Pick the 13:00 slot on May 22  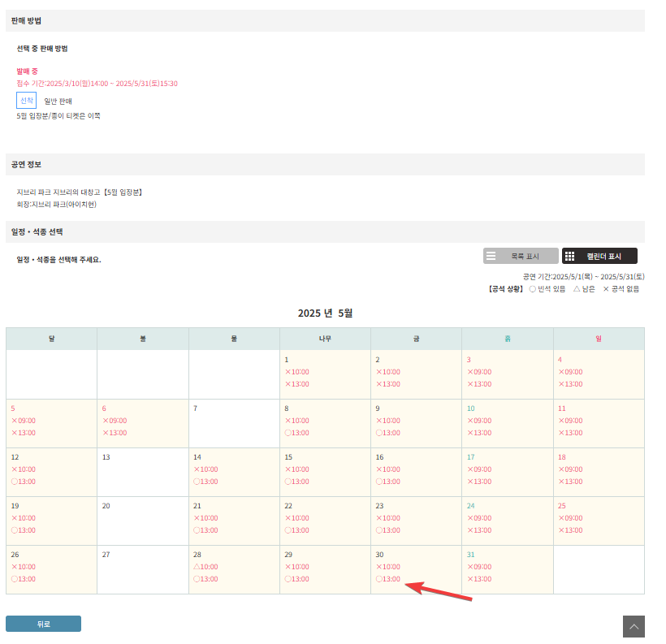[297, 529]
